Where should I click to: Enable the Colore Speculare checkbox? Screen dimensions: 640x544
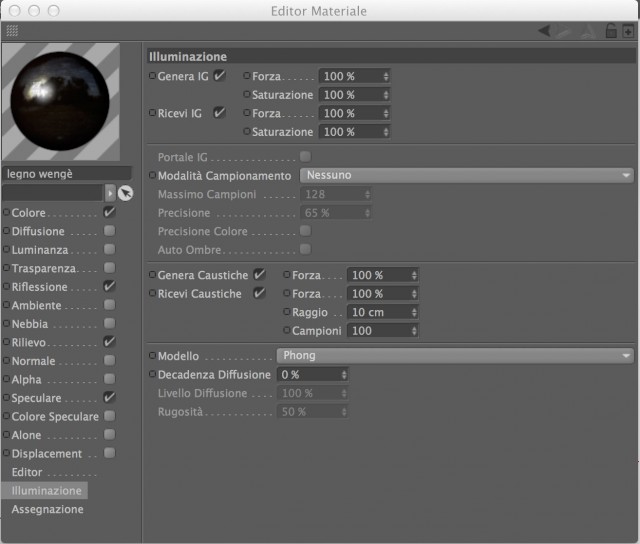[109, 416]
